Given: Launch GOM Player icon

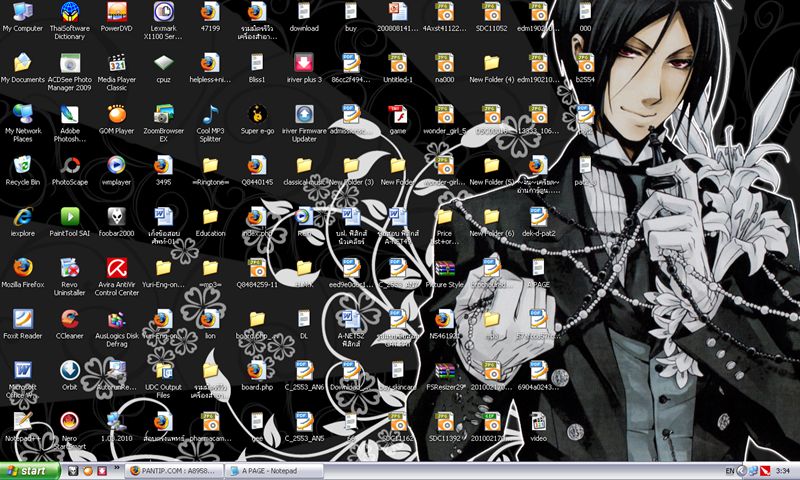Looking at the screenshot, I should coord(117,114).
